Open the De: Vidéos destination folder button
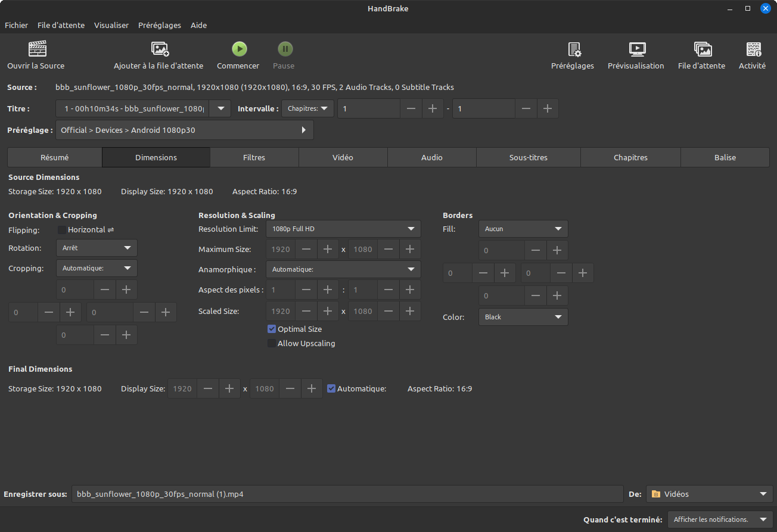 [709, 494]
